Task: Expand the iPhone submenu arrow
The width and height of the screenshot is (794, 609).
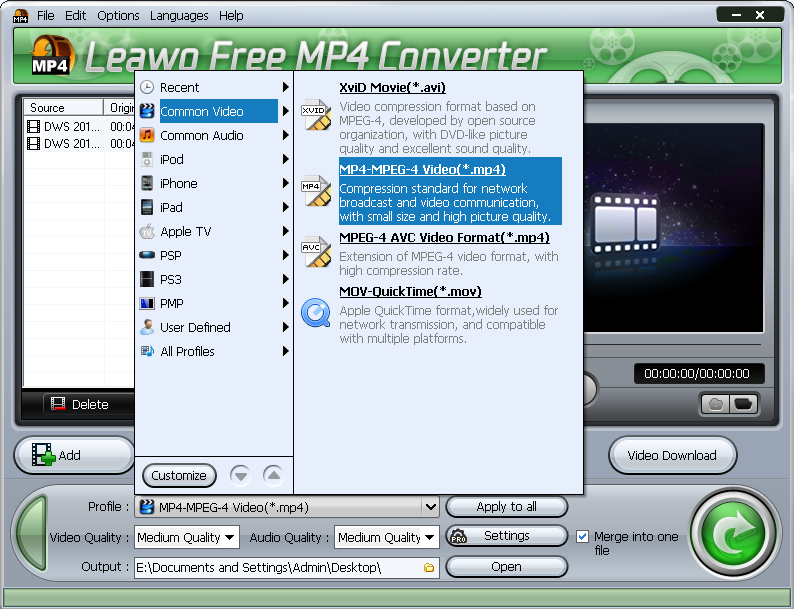Action: (286, 183)
